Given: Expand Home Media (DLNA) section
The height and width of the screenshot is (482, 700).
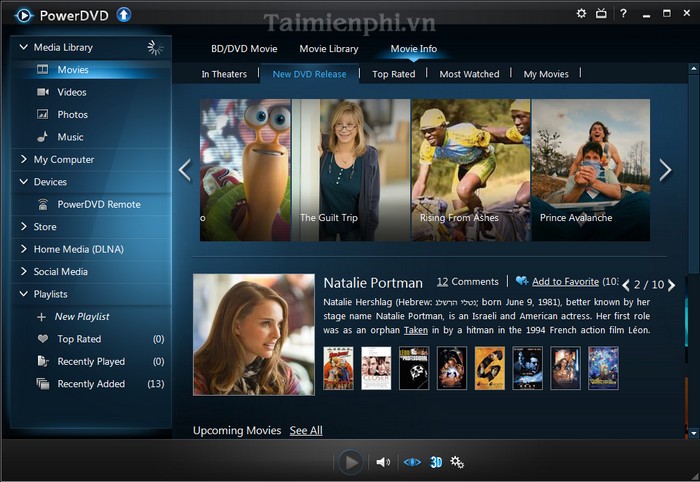Looking at the screenshot, I should pos(24,249).
